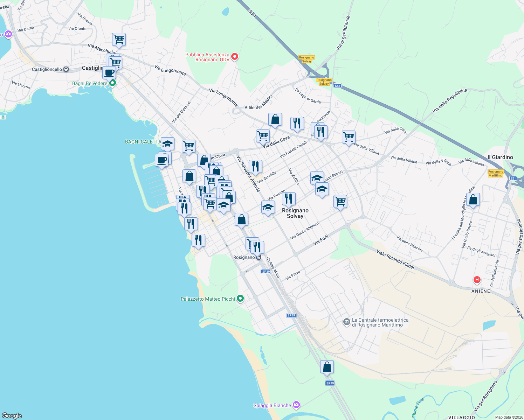Image resolution: width=524 pixels, height=420 pixels.
Task: Open the train station icon at Rosignano
Action: click(x=259, y=257)
